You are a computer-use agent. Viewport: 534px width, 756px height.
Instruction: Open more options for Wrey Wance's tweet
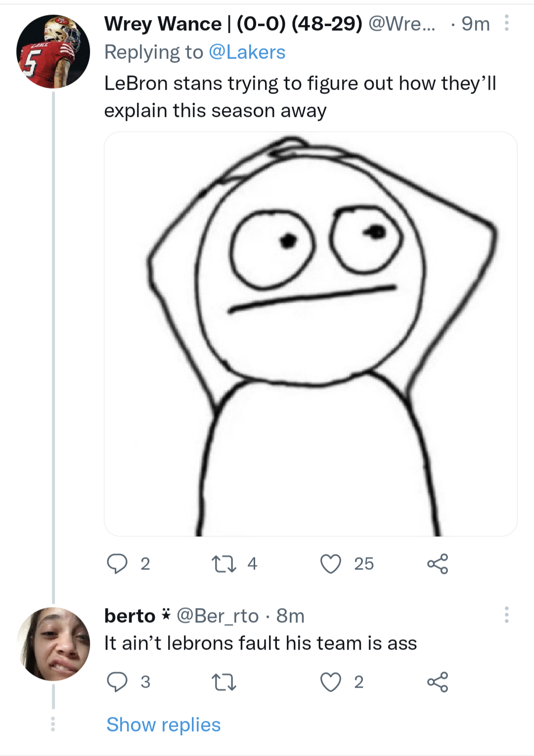(x=506, y=23)
